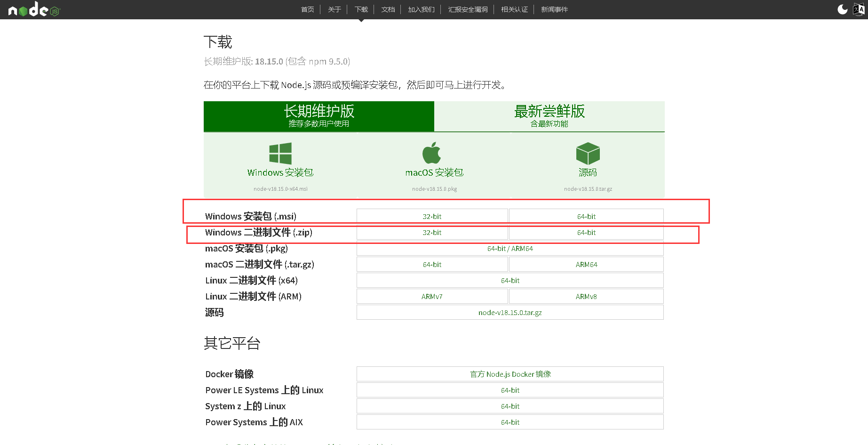Click the Linux 二进制文件 (ARM) label
868x445 pixels.
pos(254,297)
